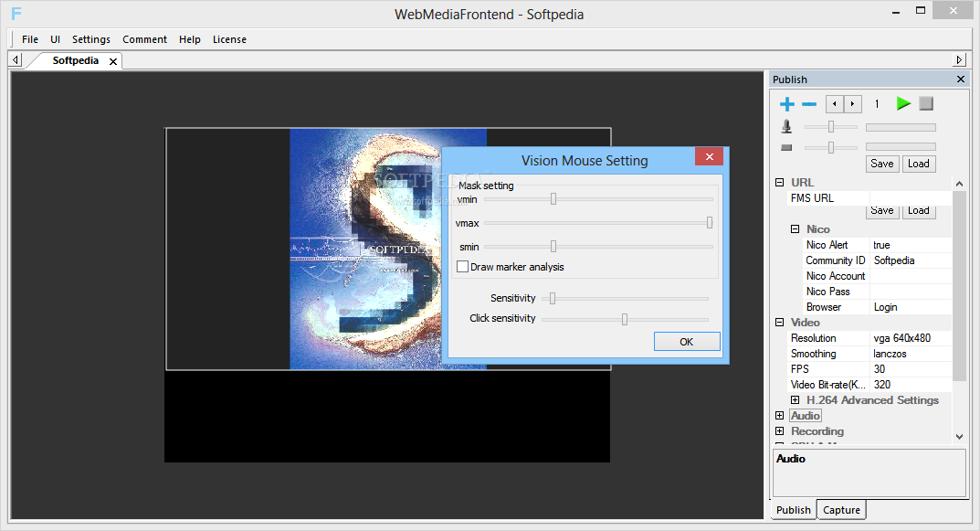Enable the Draw marker analysis checkbox

tap(462, 267)
